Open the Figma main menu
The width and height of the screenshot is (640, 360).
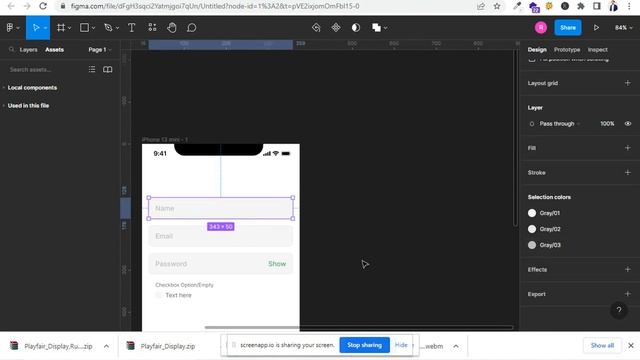click(10, 27)
